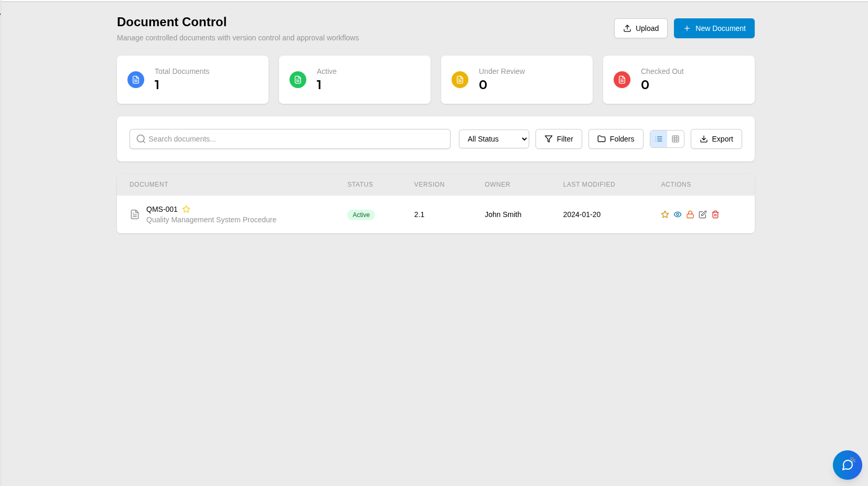The width and height of the screenshot is (868, 486).
Task: Sort by the LAST MODIFIED column header
Action: point(589,185)
